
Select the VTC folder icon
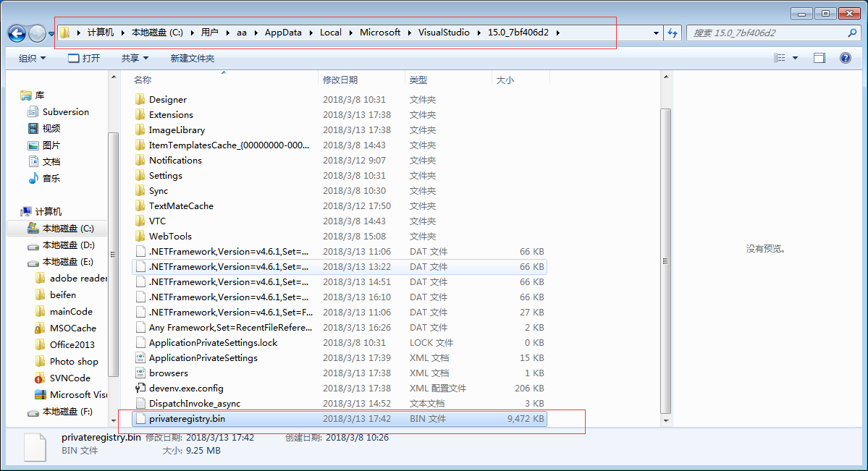[x=140, y=221]
